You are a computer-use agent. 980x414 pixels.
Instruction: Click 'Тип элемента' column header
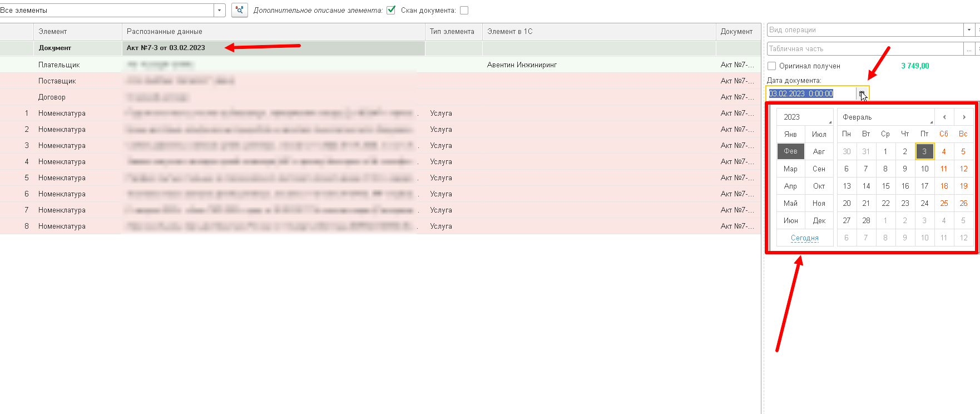[x=454, y=32]
